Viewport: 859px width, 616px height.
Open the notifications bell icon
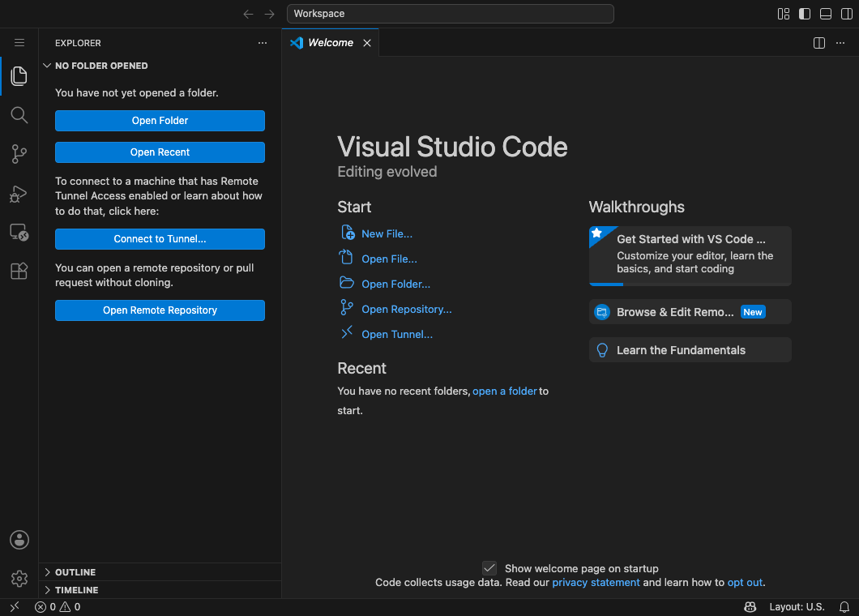(x=844, y=607)
